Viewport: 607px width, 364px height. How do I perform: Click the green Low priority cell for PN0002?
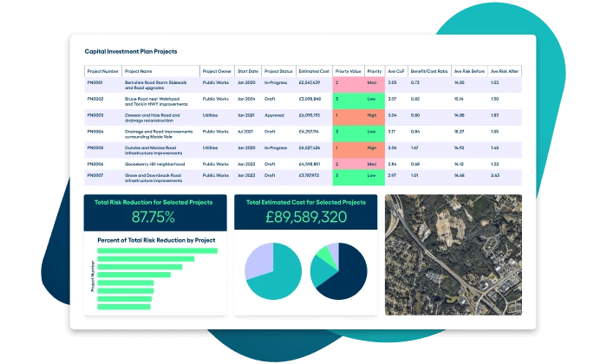tap(375, 101)
